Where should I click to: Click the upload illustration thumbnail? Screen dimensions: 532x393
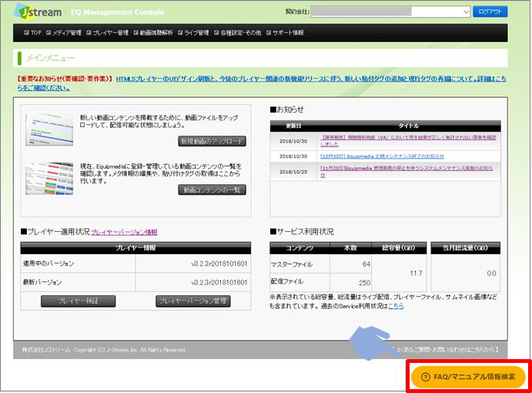pos(49,129)
